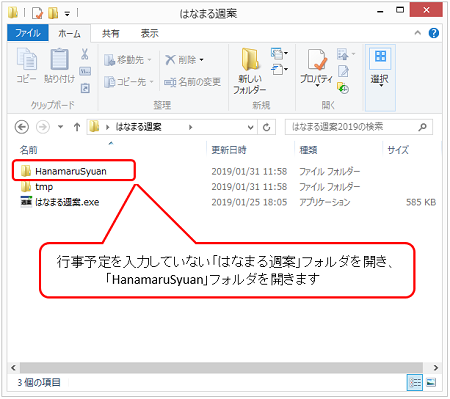
Task: Expand the Customize Quick Access Toolbar arrow
Action: pyautogui.click(x=67, y=14)
